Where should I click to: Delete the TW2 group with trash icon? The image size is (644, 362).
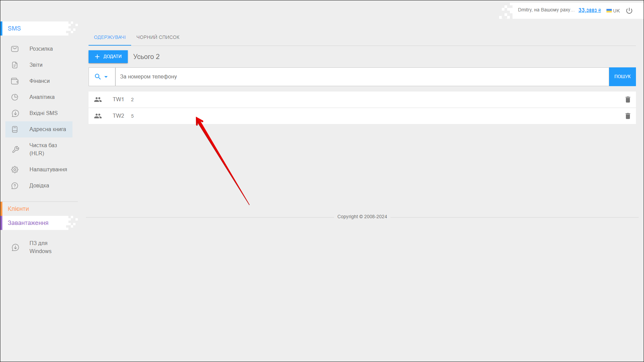628,116
